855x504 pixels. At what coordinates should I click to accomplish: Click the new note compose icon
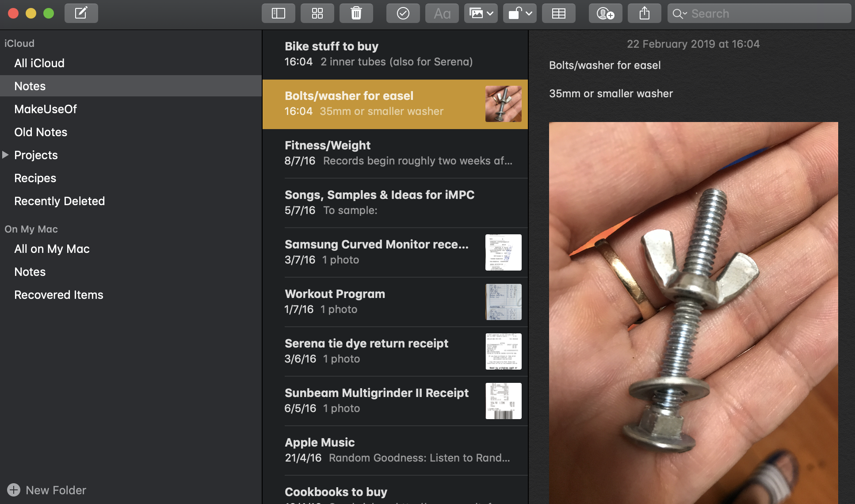[x=81, y=11]
